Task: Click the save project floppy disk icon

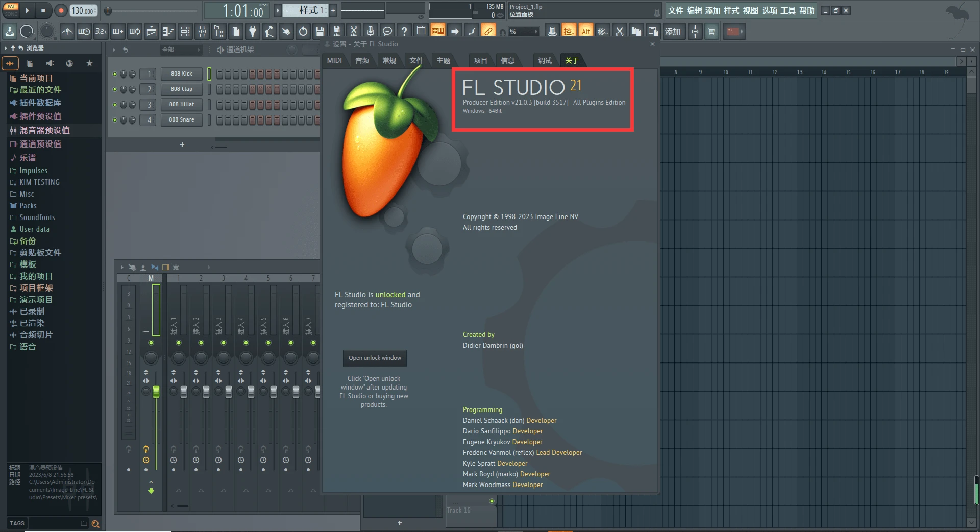Action: [320, 31]
